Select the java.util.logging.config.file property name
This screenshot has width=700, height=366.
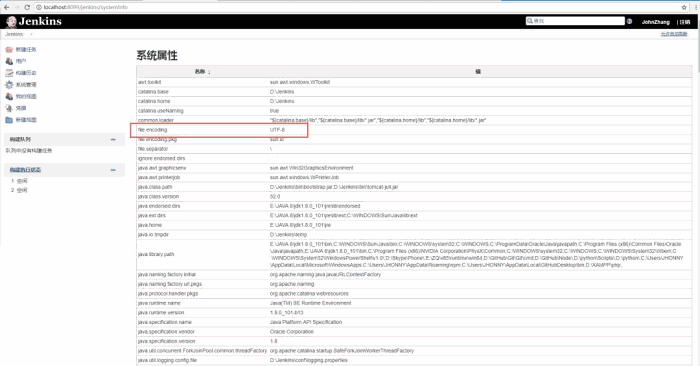[167, 360]
